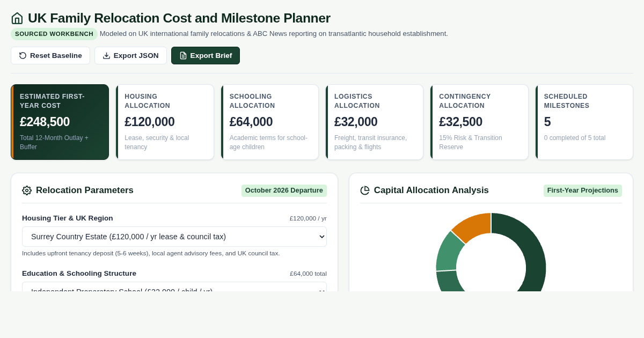Click the gear icon beside Relocation Parameters

coord(27,190)
